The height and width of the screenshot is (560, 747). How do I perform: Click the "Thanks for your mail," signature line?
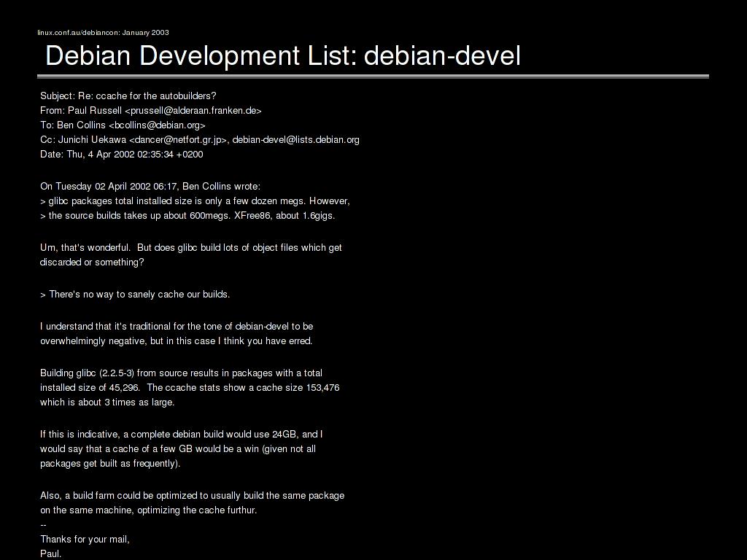(85, 539)
